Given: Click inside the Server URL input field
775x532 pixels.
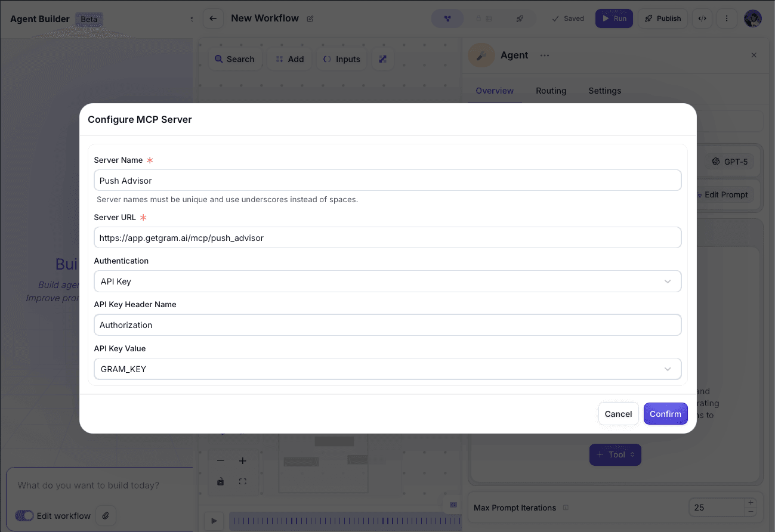Looking at the screenshot, I should [x=388, y=237].
